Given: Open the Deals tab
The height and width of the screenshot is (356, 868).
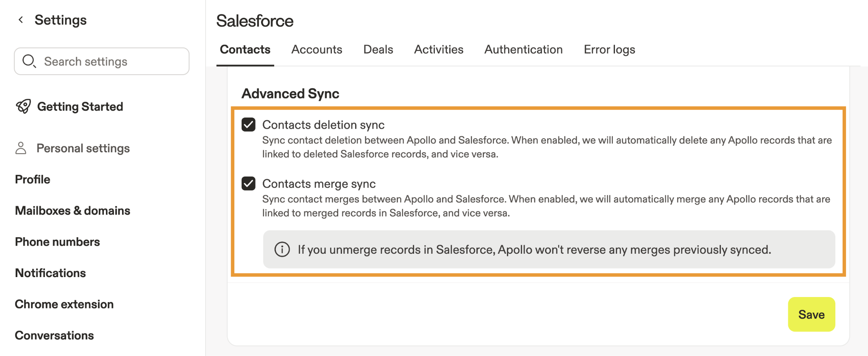Looking at the screenshot, I should [x=378, y=50].
